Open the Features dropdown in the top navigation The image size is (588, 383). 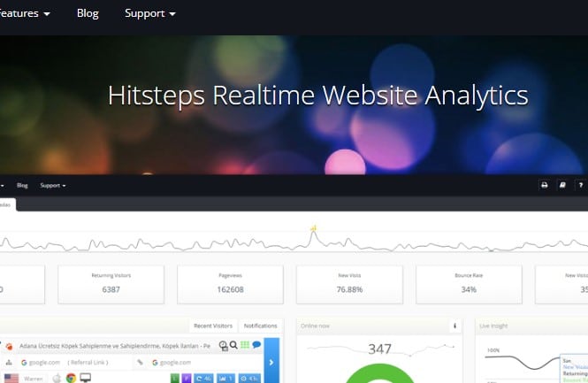coord(24,13)
